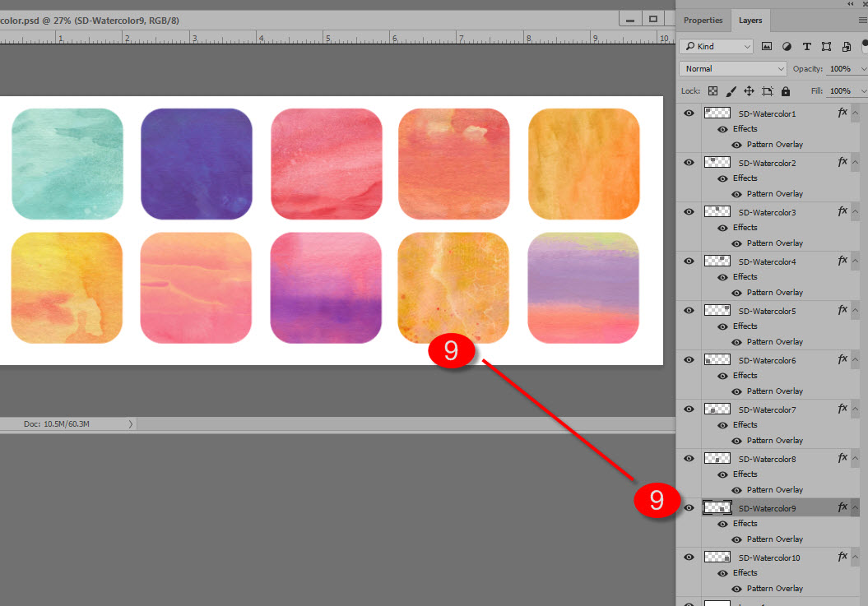Open the Kind filter dropdown
Screen dimensions: 868x606
tap(717, 47)
